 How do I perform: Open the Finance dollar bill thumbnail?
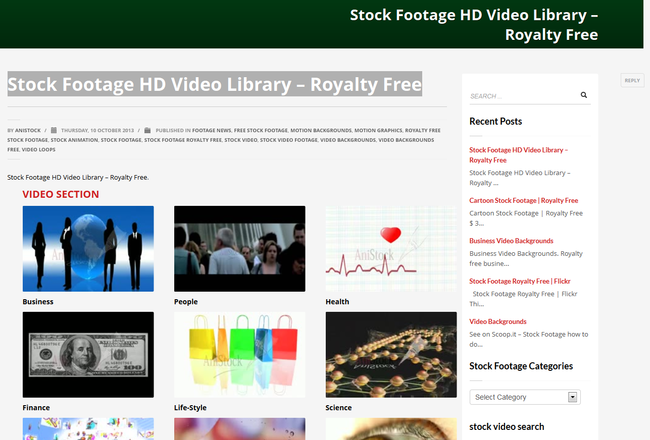coord(88,355)
